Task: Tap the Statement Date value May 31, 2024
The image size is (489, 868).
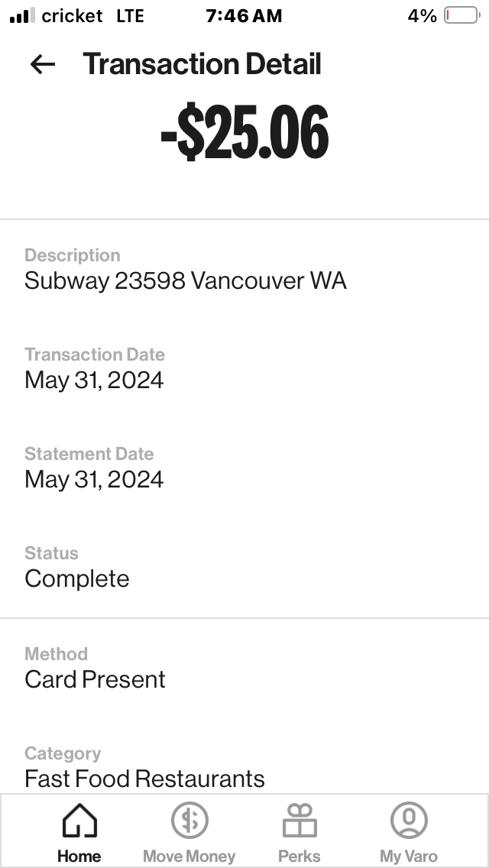Action: click(94, 480)
